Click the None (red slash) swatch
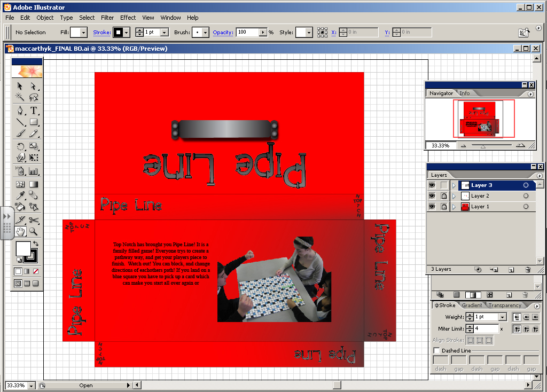This screenshot has height=392, width=547. tap(36, 271)
